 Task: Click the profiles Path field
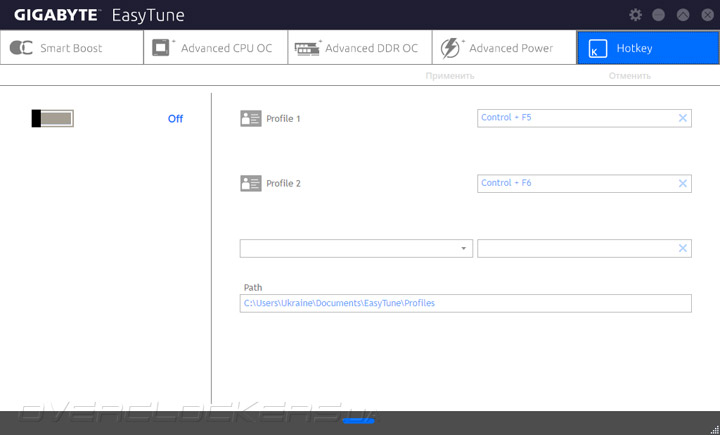pyautogui.click(x=465, y=303)
